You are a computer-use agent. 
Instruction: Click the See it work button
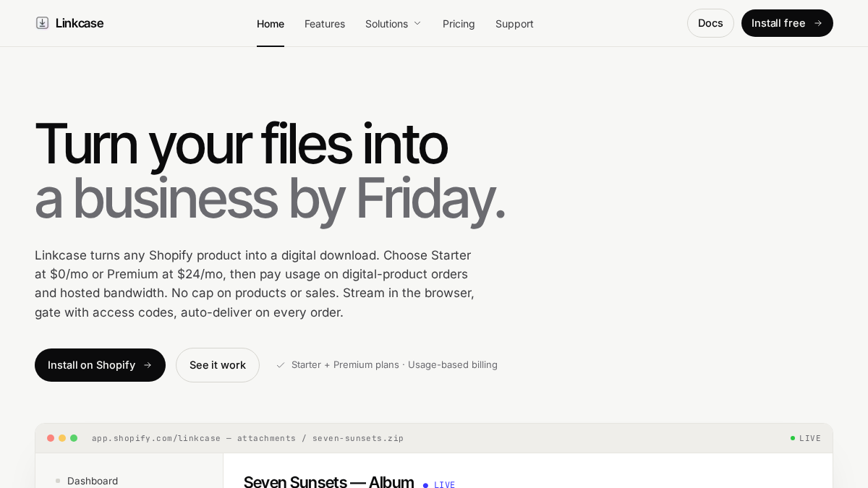click(218, 365)
